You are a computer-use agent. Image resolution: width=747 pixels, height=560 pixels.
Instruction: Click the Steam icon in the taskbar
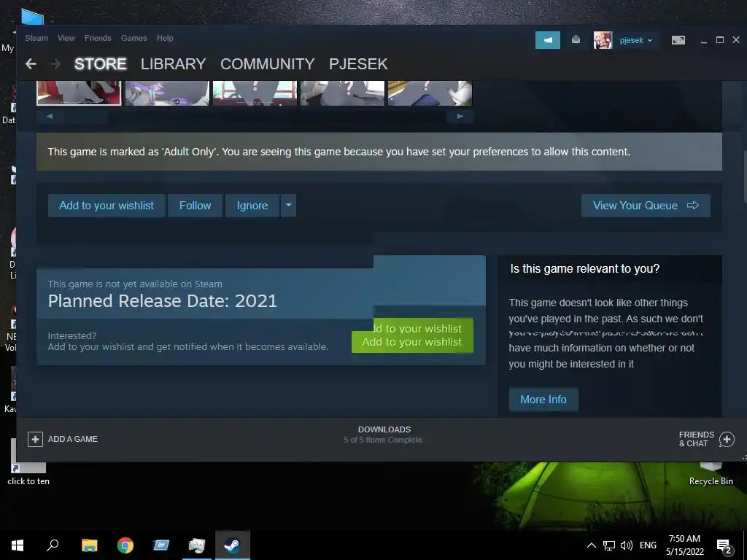[x=233, y=545]
